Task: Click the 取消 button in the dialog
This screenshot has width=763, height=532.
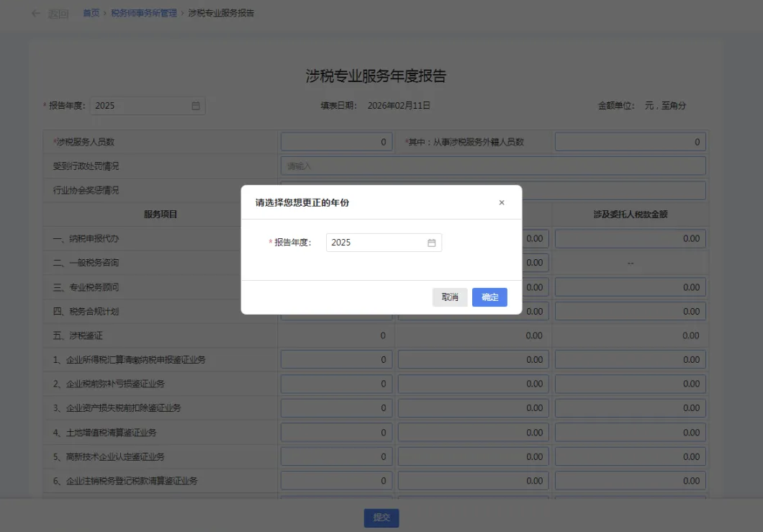Action: [450, 297]
